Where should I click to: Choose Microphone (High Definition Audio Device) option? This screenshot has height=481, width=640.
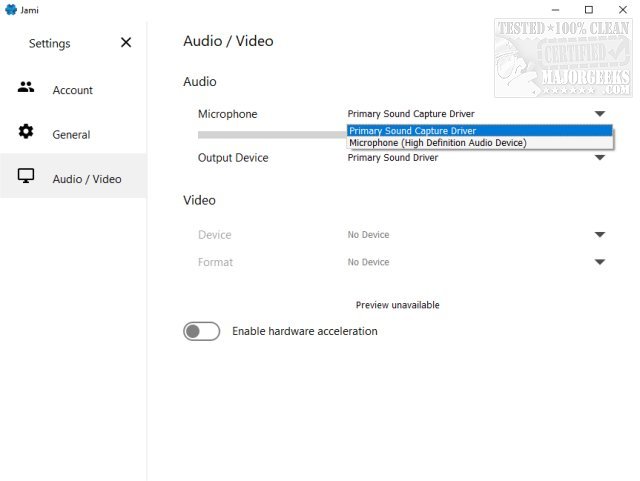click(x=480, y=143)
